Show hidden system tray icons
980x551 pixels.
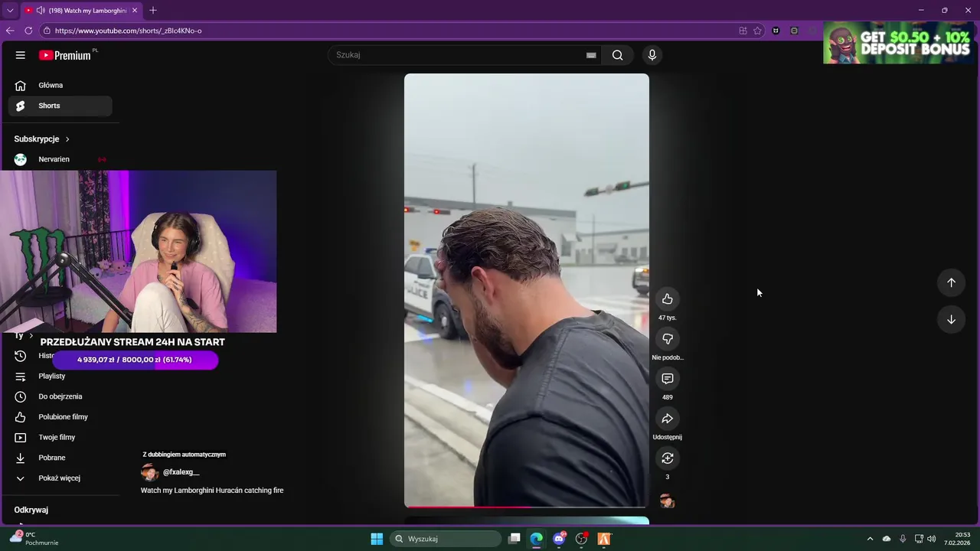coord(870,539)
